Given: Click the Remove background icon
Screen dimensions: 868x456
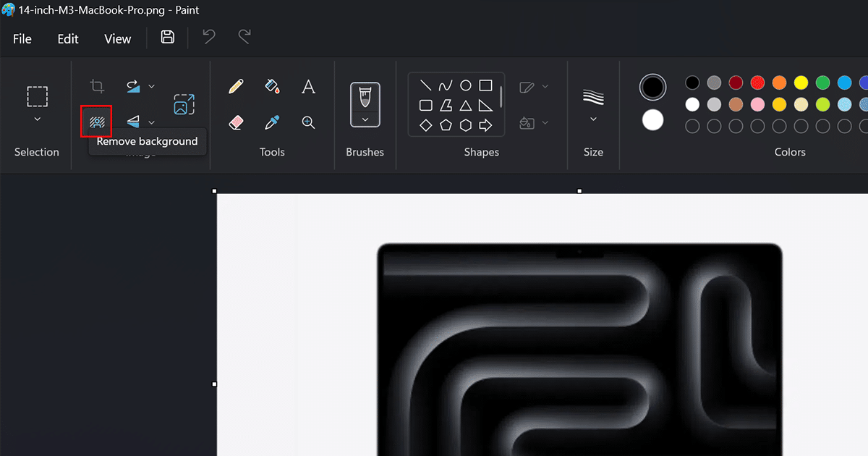Looking at the screenshot, I should click(x=96, y=121).
